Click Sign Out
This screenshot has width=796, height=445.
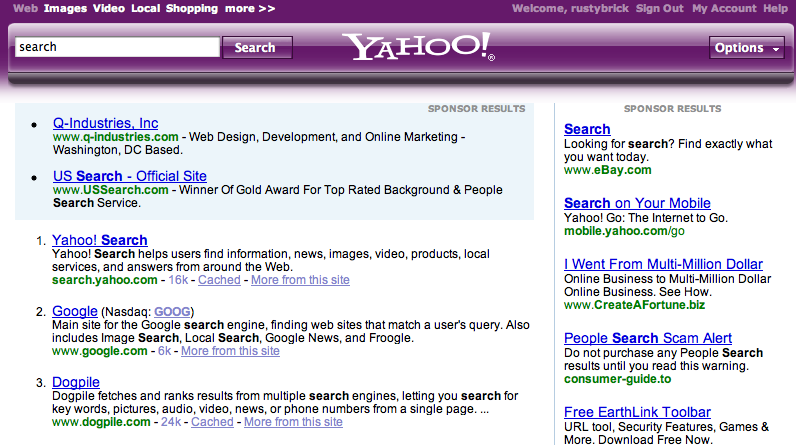(x=659, y=8)
